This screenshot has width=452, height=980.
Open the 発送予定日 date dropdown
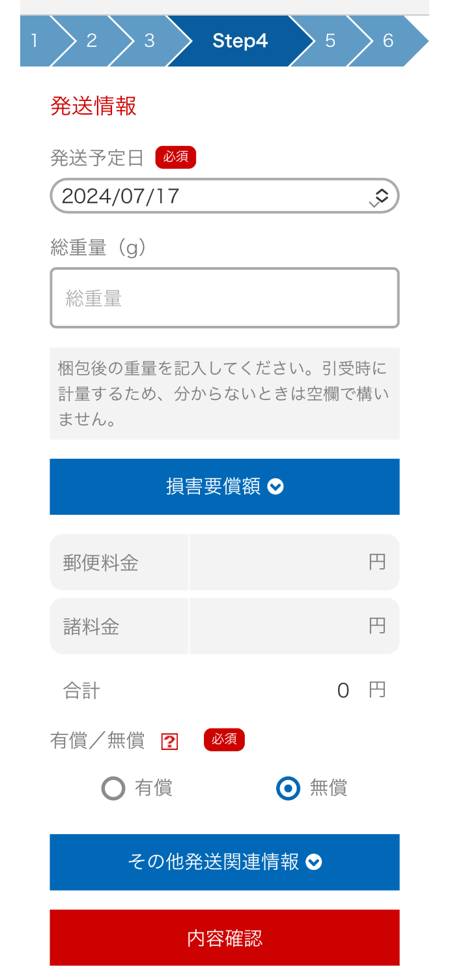click(224, 195)
